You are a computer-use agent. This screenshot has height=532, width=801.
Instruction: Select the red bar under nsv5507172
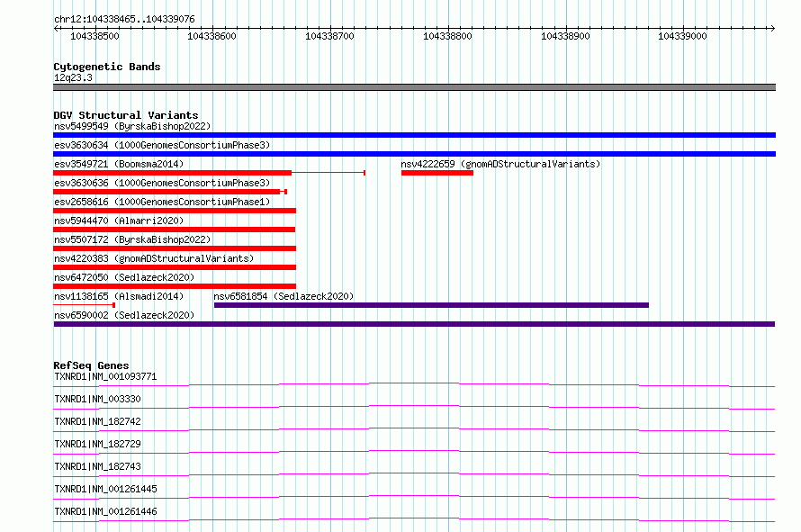(x=175, y=248)
